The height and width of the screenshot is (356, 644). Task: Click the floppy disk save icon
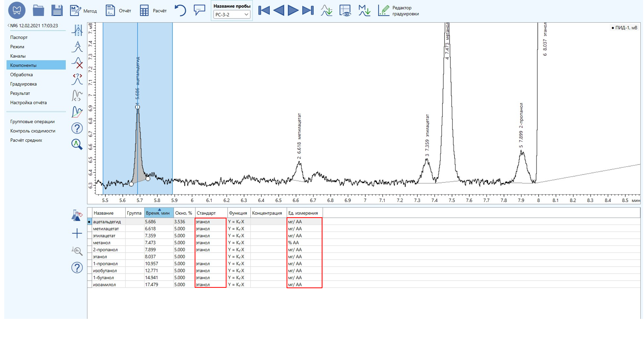pyautogui.click(x=57, y=11)
